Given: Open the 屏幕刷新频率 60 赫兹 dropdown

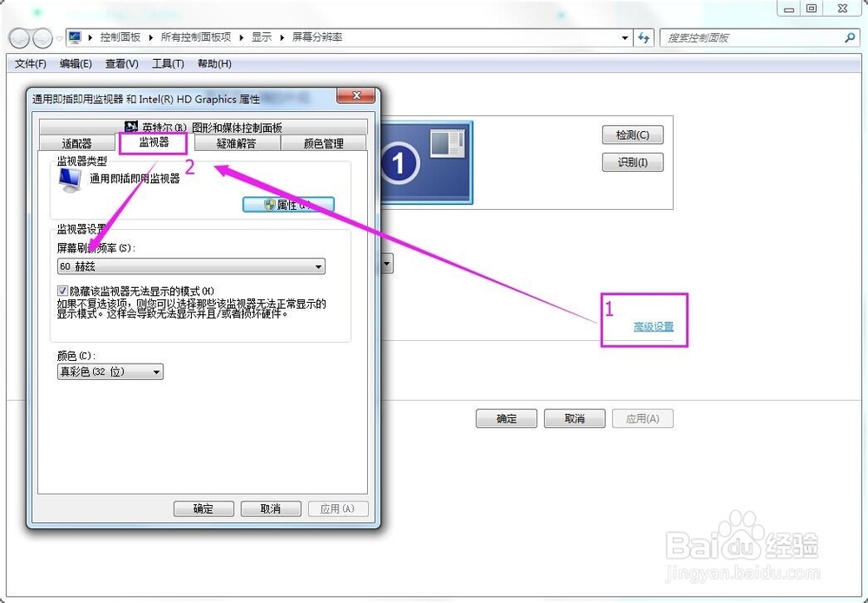Looking at the screenshot, I should coord(191,266).
